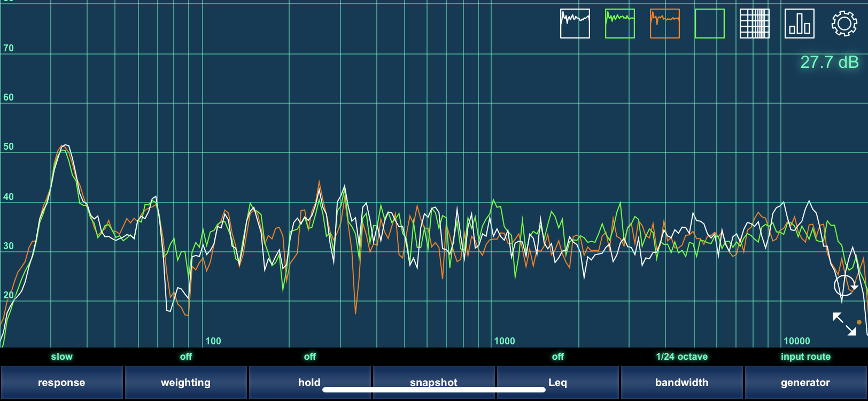Viewport: 868px width, 401px height.
Task: Select the orange stored trace icon
Action: 664,24
